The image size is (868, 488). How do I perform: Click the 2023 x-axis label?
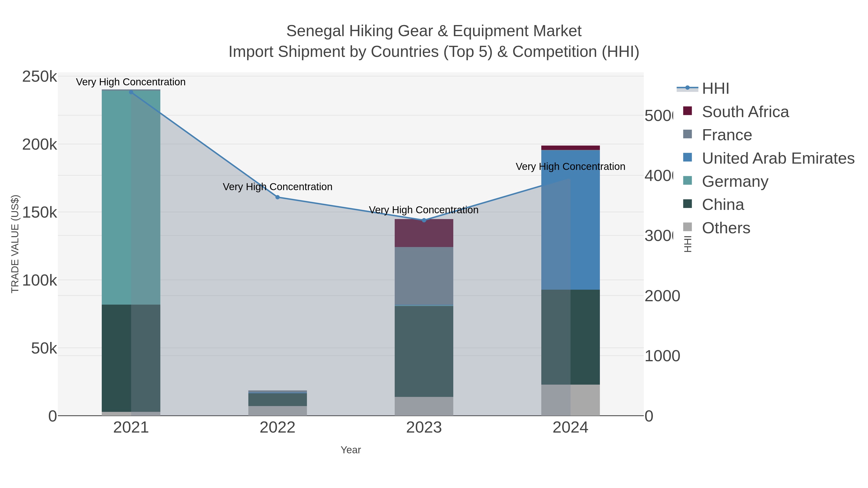[x=424, y=428]
